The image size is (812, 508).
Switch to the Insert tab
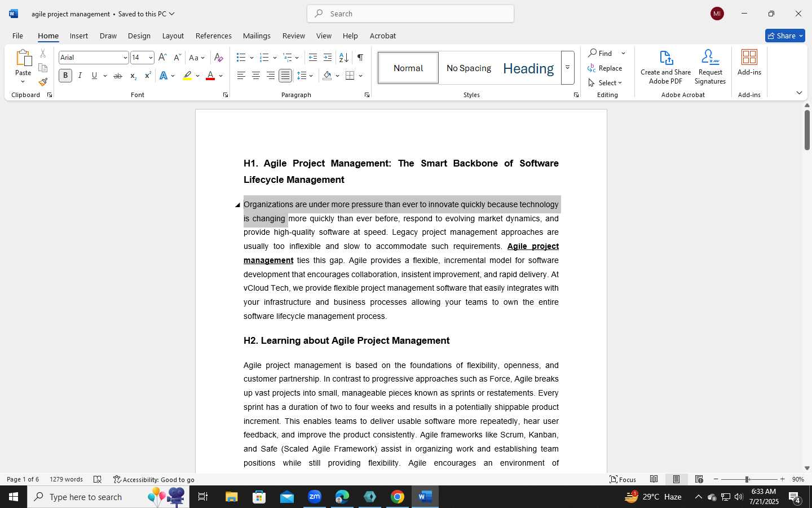point(79,36)
